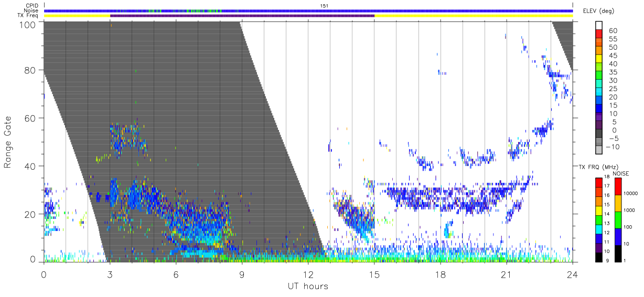This screenshot has height=297, width=644.
Task: Click the 25 label on ELEV colorbar
Action: pos(612,89)
